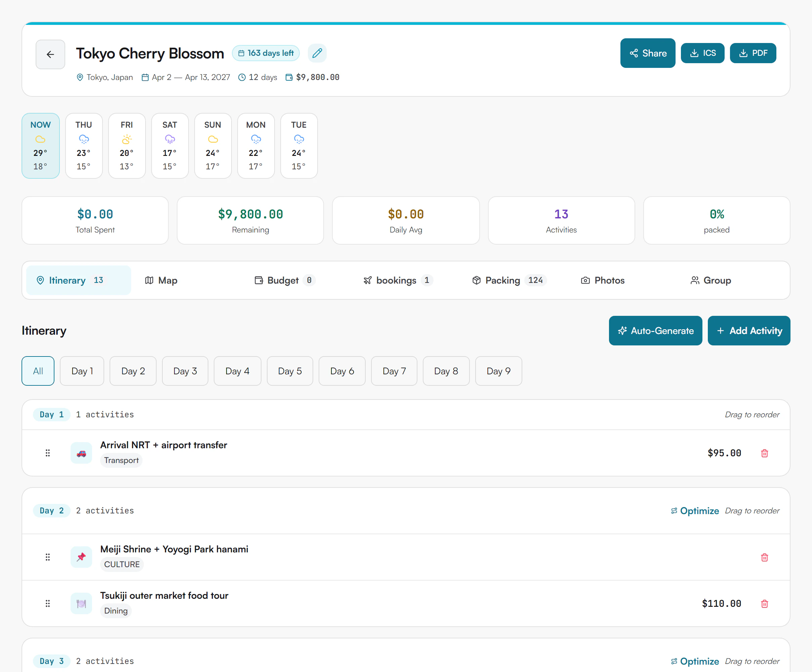Click the car icon of Arrival NRT activity
812x672 pixels.
tap(81, 453)
